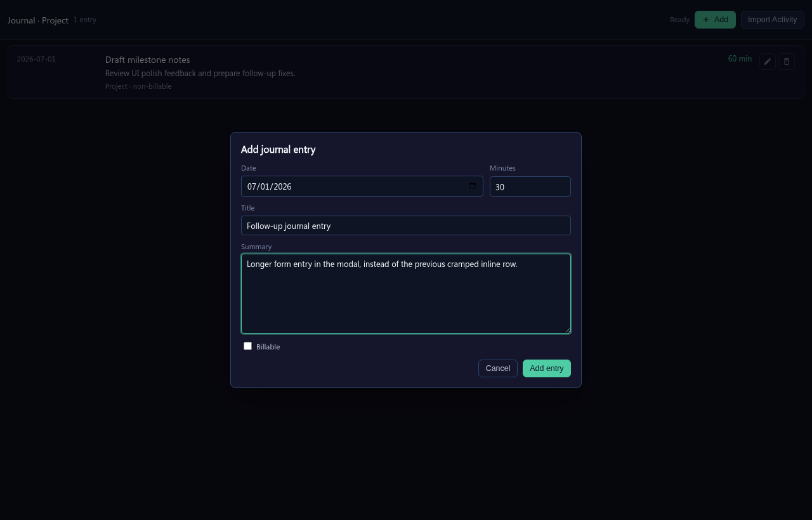
Task: Click the Title input field
Action: (x=406, y=226)
